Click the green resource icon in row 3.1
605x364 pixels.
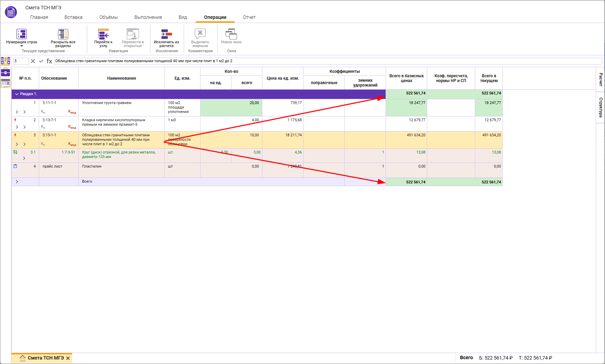coord(15,152)
